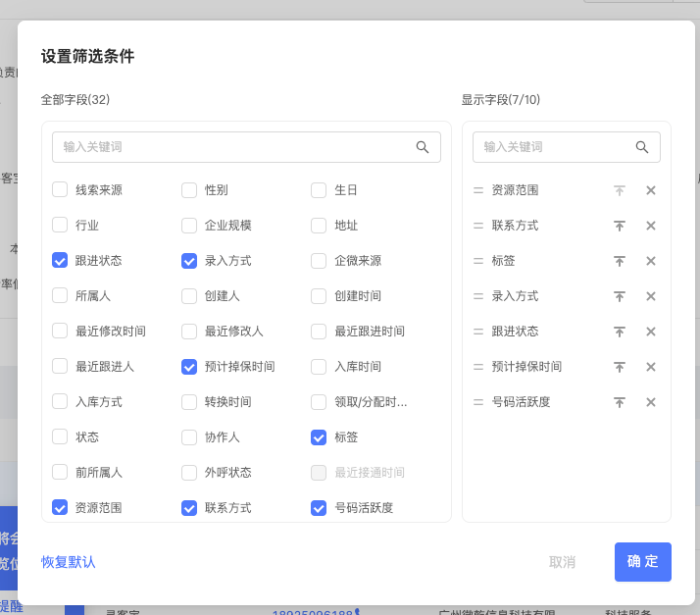Move 联系方式 field to top

tap(620, 226)
